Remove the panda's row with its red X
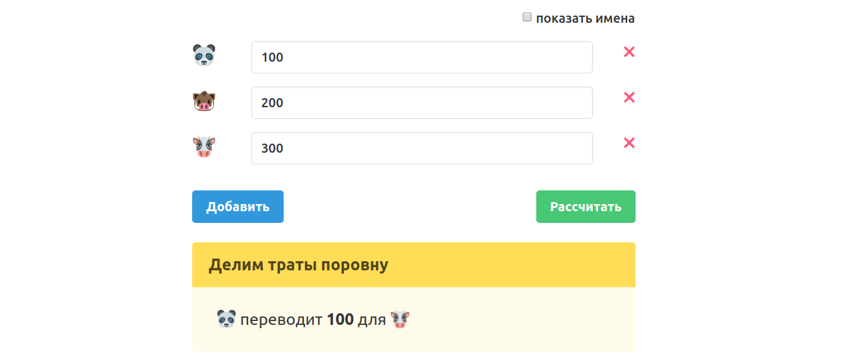This screenshot has height=360, width=868. tap(628, 52)
